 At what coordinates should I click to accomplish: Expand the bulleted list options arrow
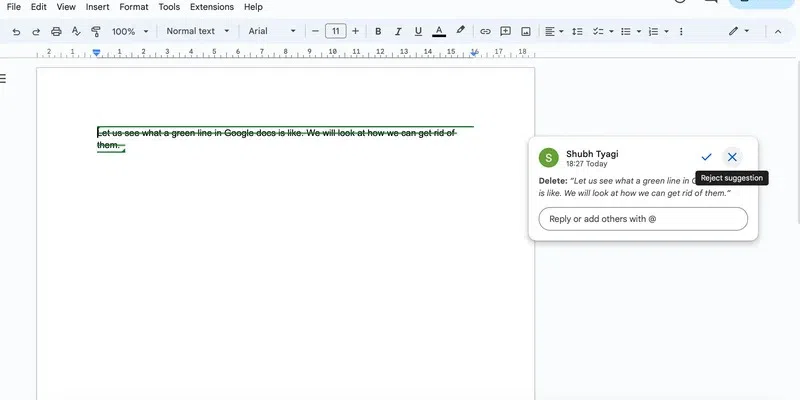point(639,32)
